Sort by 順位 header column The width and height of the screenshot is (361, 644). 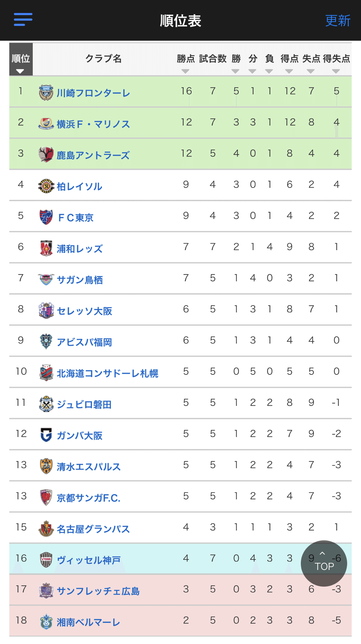(x=21, y=60)
